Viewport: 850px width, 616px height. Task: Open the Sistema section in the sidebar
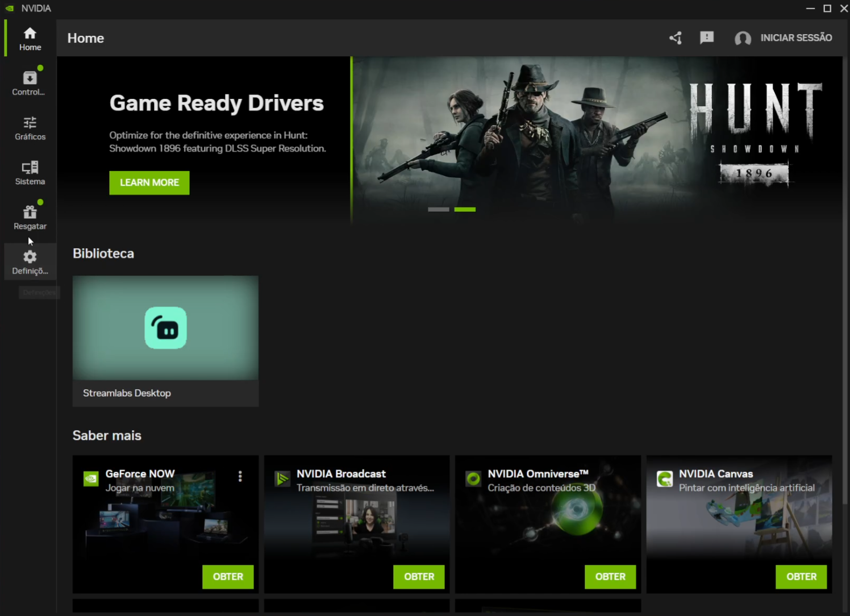pos(30,172)
